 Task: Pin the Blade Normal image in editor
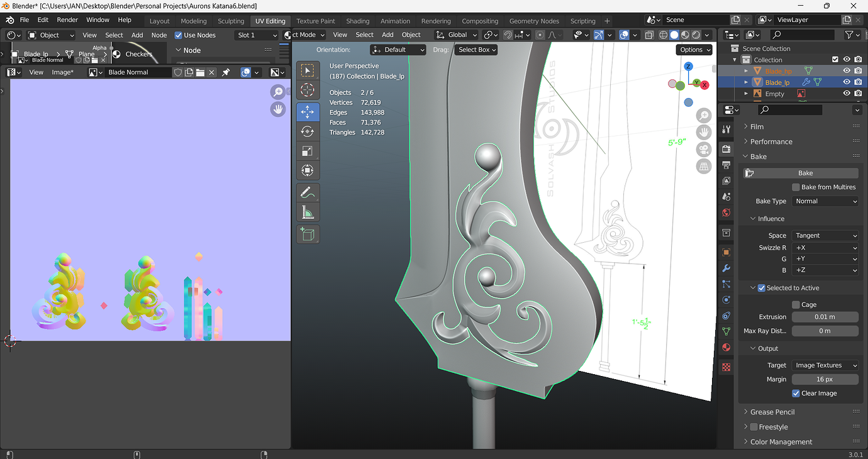coord(226,72)
